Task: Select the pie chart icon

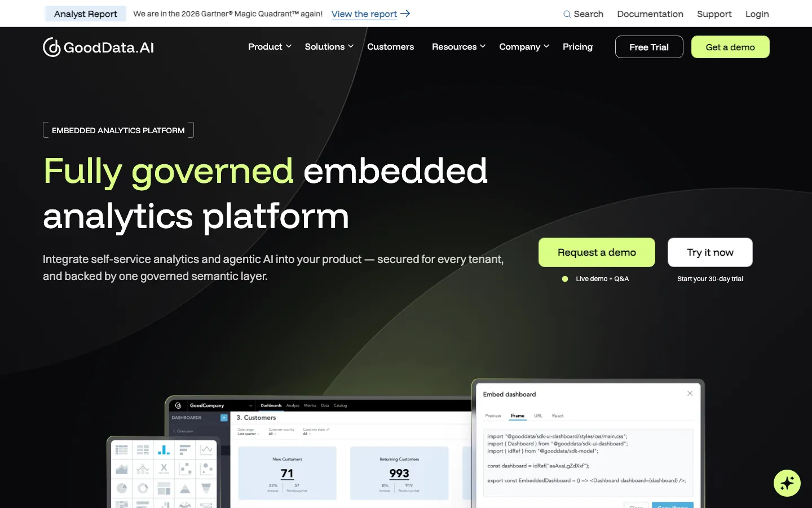Action: point(122,488)
